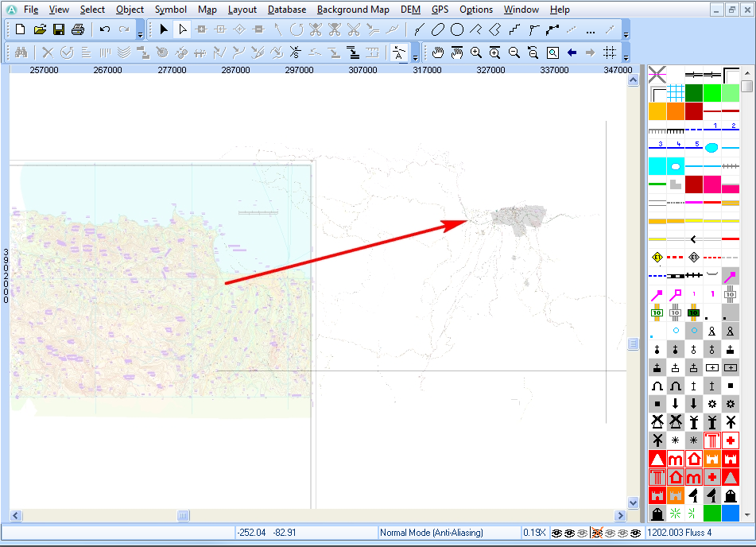756x547 pixels.
Task: Choose the Ellipse drawing mode
Action: (x=438, y=29)
